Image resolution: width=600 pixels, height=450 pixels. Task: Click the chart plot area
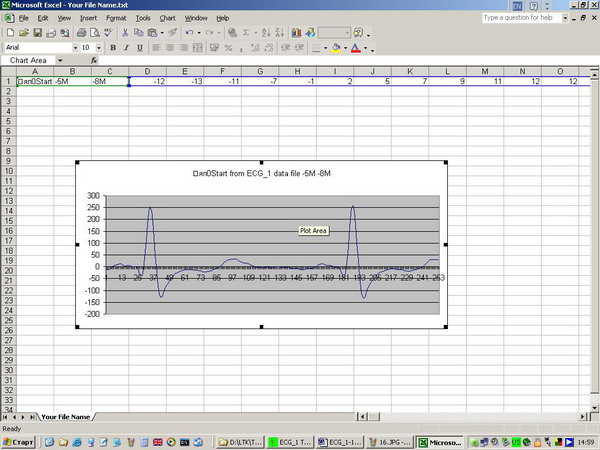pos(272,255)
